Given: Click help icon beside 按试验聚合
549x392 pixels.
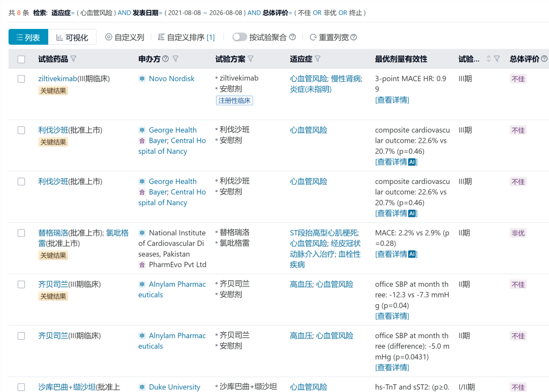Looking at the screenshot, I should [x=293, y=37].
